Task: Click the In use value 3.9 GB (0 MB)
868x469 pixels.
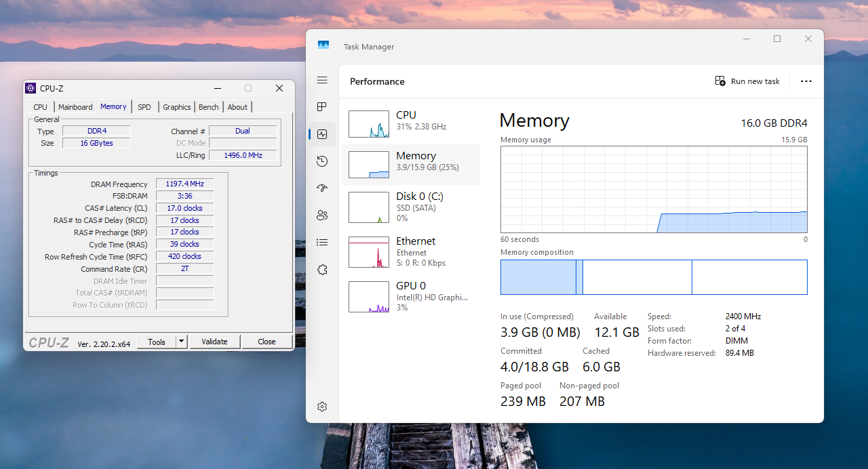Action: 540,332
